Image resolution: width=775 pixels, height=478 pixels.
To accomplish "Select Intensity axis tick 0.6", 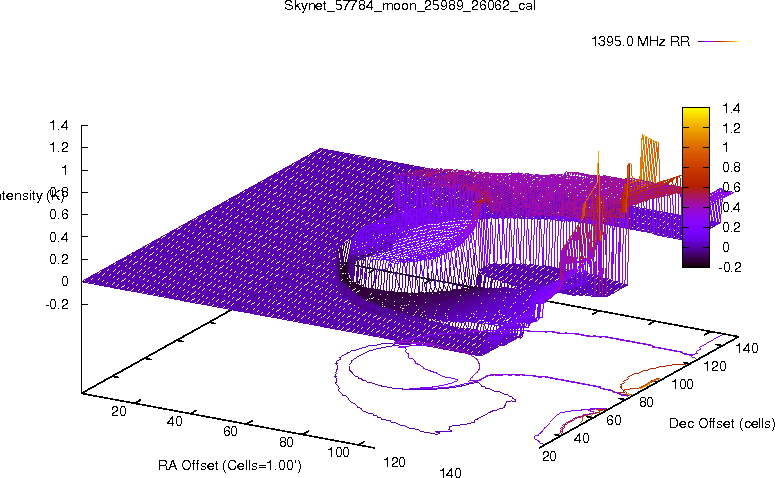I will (x=59, y=215).
